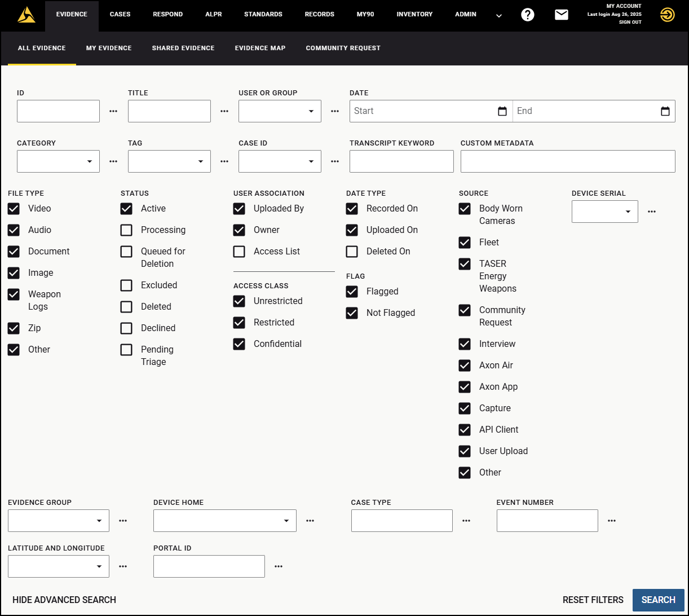
Task: Click ellipsis icon next to ID field
Action: [x=113, y=111]
